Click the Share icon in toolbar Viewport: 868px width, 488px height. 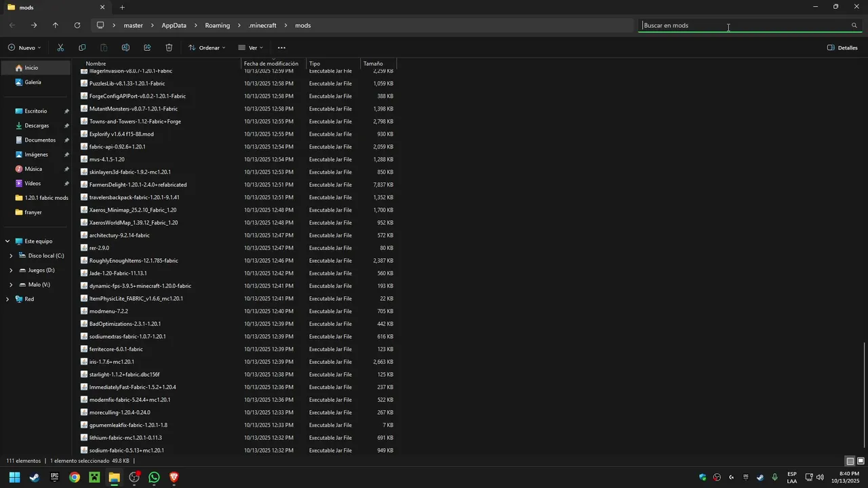(x=147, y=47)
